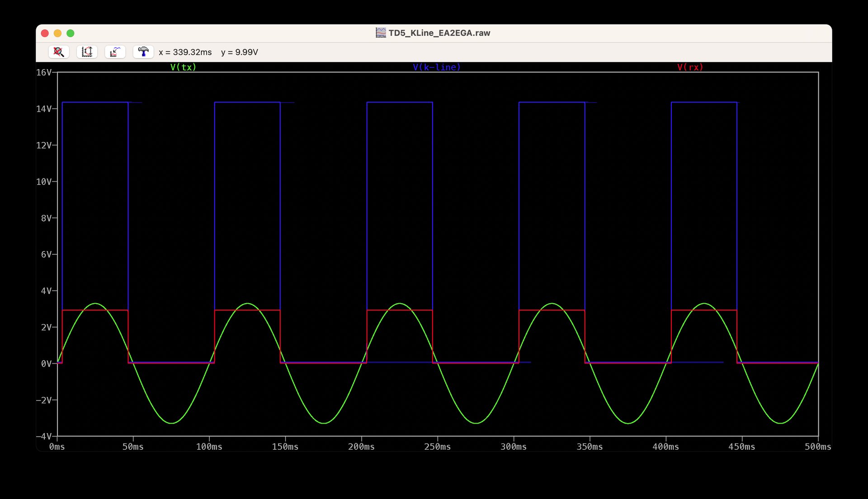The image size is (868, 499).
Task: Click the 100ms label on time axis
Action: (209, 447)
